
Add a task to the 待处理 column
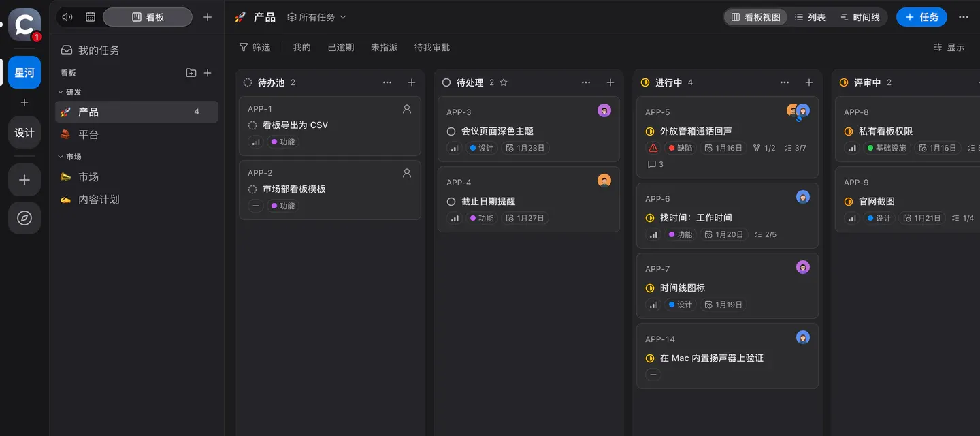click(610, 82)
